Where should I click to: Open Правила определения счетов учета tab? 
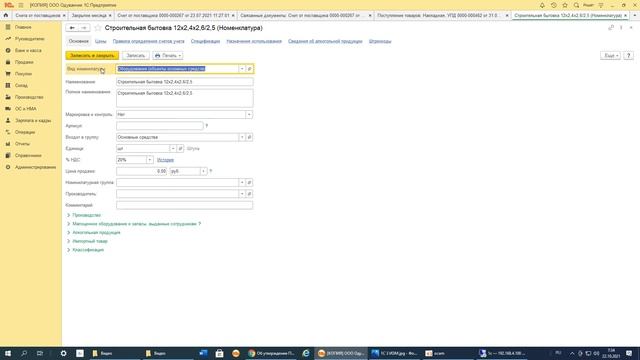point(148,41)
